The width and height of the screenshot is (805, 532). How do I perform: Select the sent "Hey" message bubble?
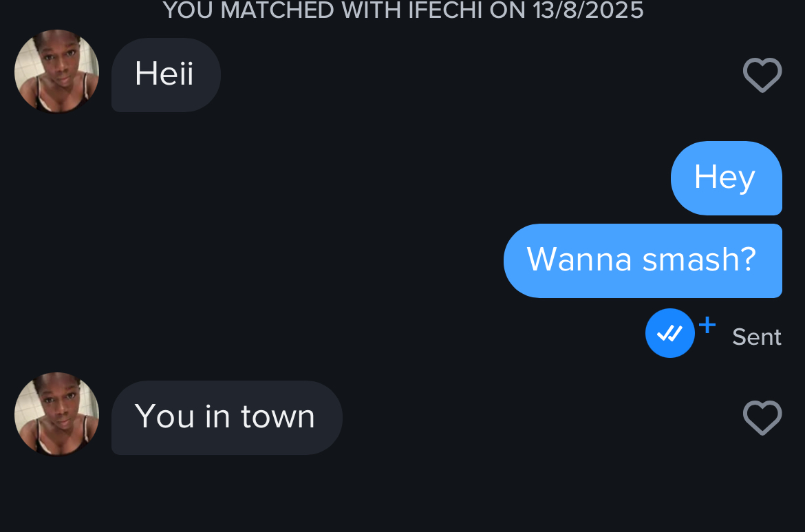click(x=727, y=178)
